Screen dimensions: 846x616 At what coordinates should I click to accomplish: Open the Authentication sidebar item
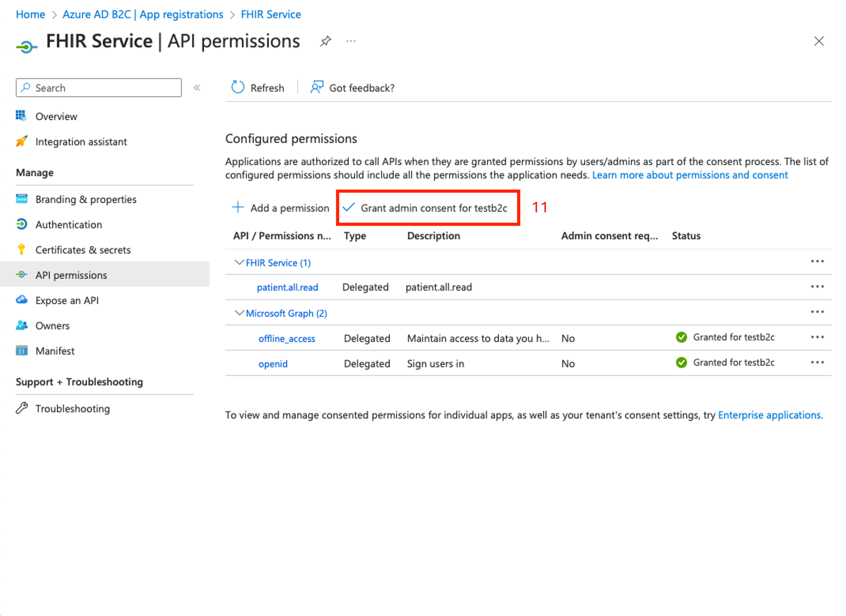click(69, 224)
